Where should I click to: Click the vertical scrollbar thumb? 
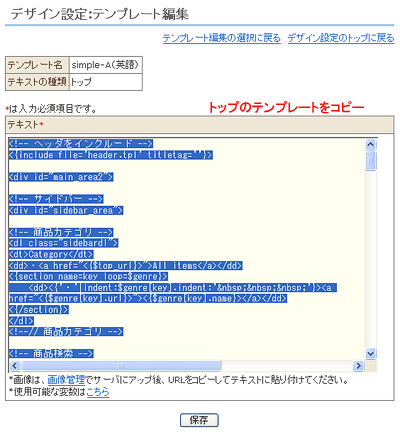point(371,161)
